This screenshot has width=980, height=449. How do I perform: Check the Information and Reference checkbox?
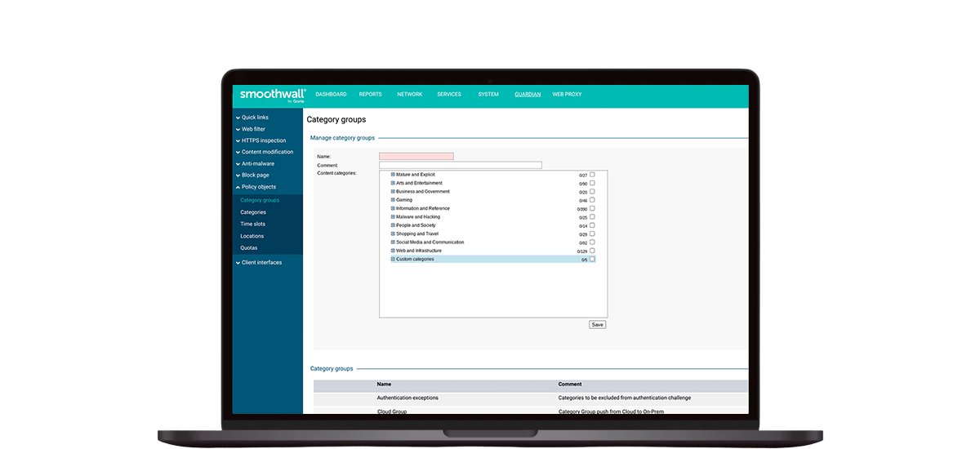(593, 208)
